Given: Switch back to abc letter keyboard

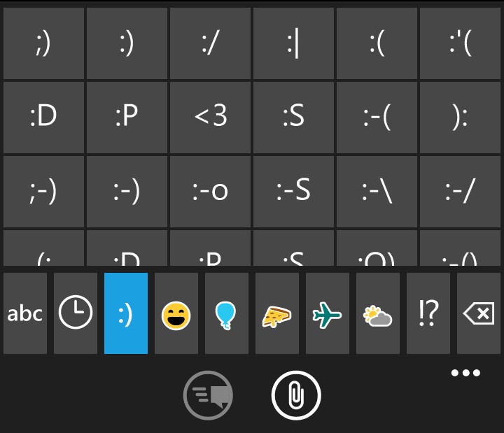Looking at the screenshot, I should (25, 313).
